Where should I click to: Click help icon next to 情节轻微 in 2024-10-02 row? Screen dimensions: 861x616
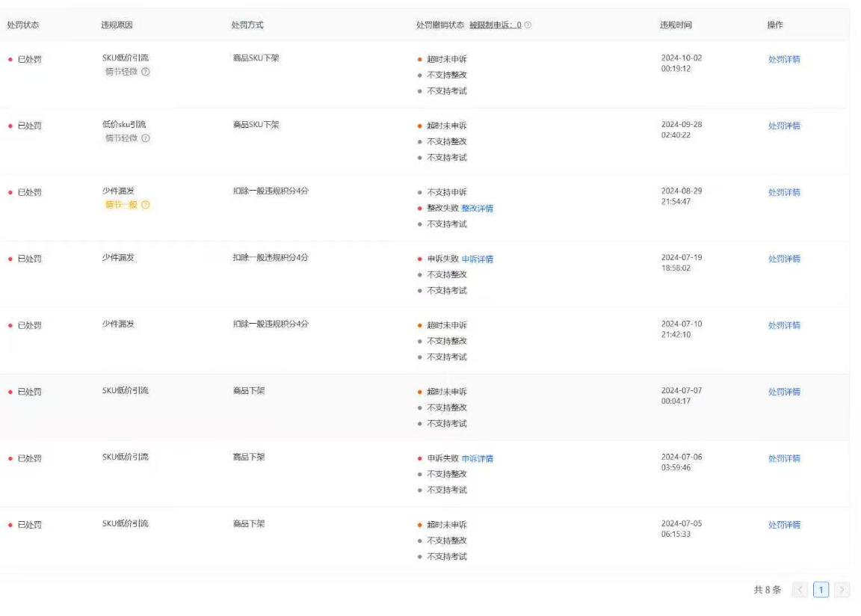coord(146,72)
